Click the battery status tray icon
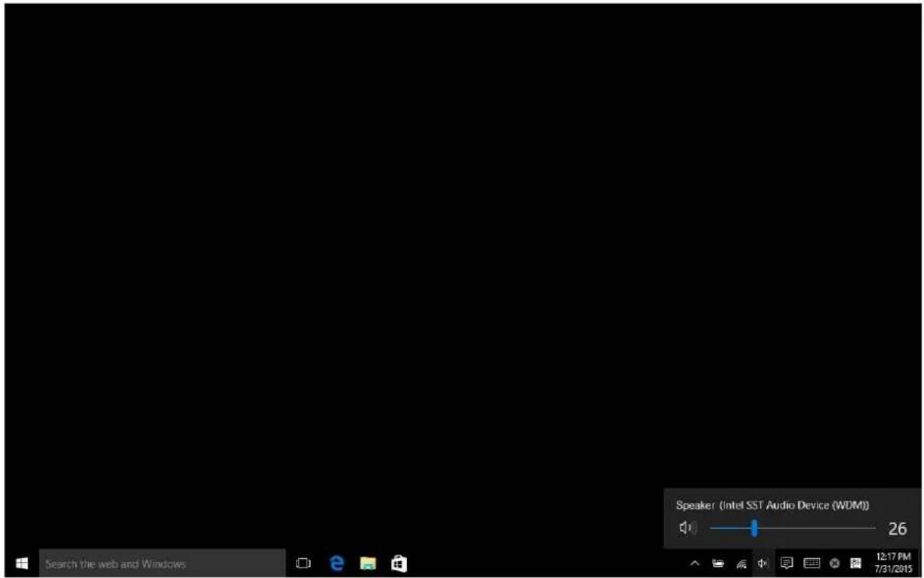This screenshot has width=924, height=578. pyautogui.click(x=717, y=563)
